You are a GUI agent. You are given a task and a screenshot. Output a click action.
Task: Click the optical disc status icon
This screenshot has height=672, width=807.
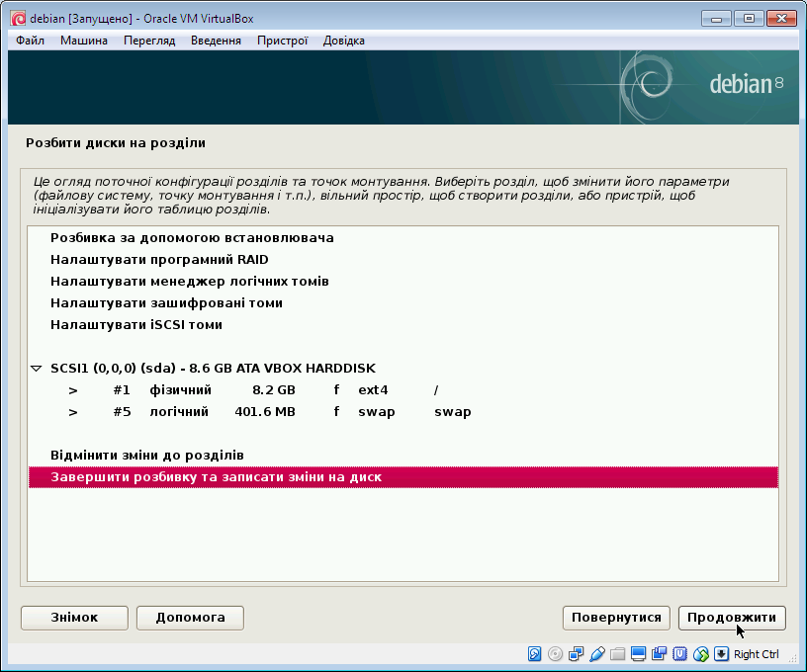pyautogui.click(x=555, y=654)
